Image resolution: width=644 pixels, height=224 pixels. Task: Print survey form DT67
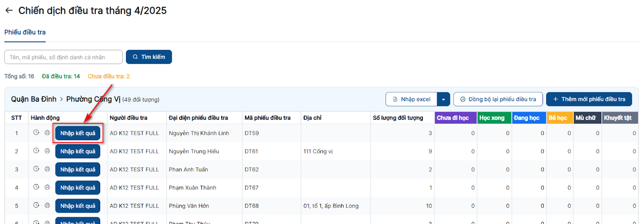tap(47, 187)
